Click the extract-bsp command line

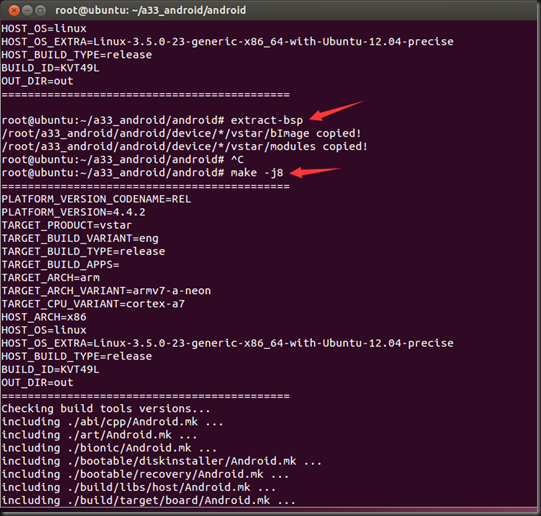(152, 120)
